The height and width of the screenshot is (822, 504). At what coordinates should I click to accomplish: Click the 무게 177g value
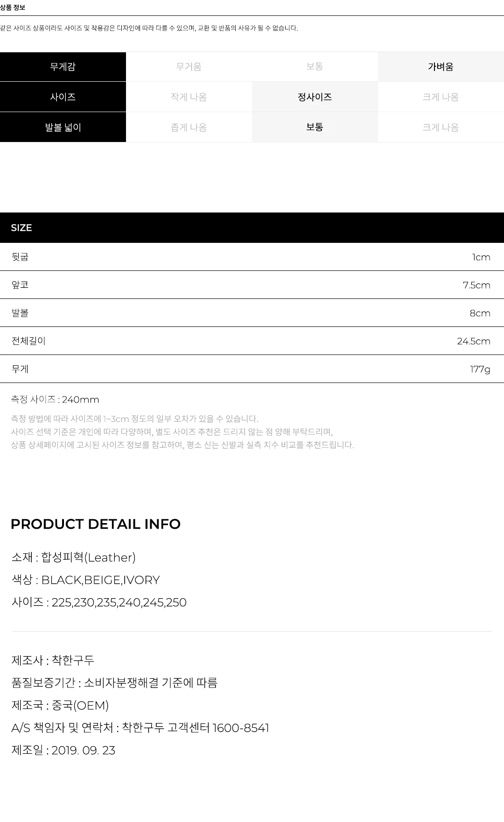coord(480,369)
